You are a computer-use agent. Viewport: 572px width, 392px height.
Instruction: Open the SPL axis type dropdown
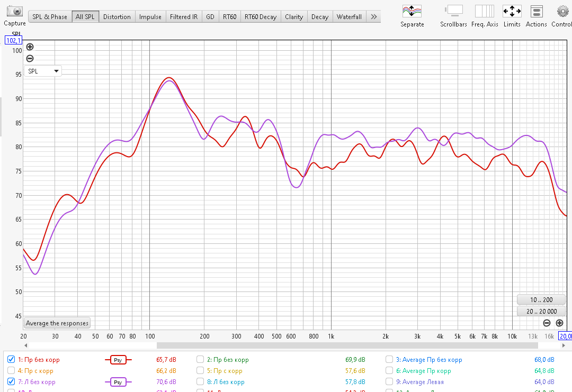(43, 71)
